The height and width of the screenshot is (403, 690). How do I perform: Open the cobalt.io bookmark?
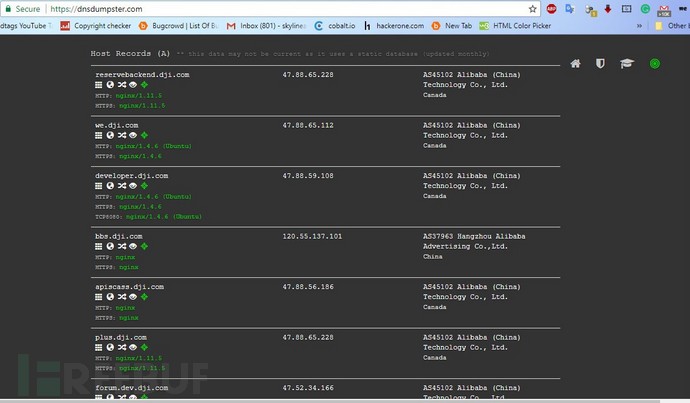tap(335, 26)
